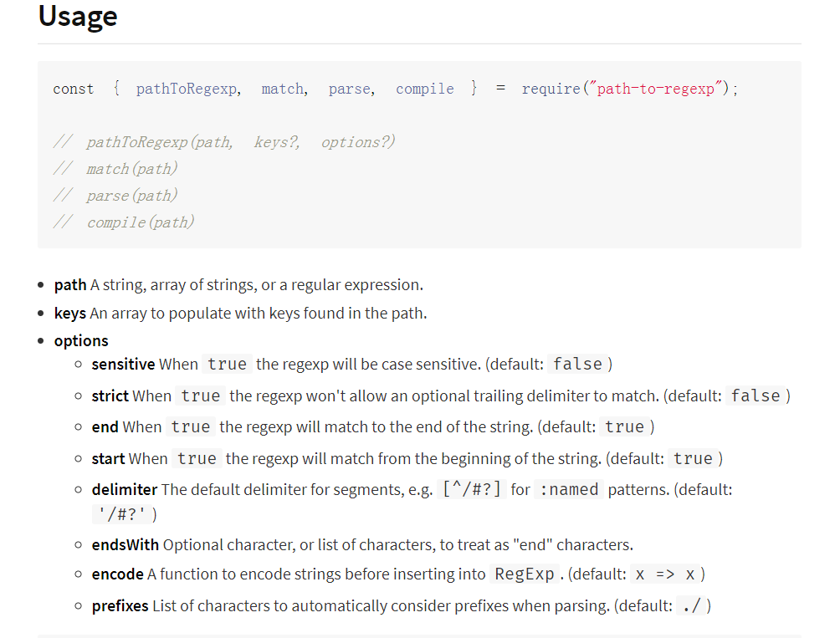This screenshot has height=638, width=840.
Task: Click the // compile(path) comment
Action: pyautogui.click(x=124, y=222)
